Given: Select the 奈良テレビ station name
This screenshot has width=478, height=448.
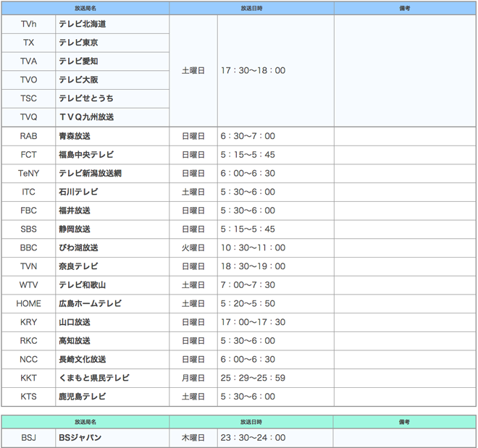Looking at the screenshot, I should click(78, 266).
